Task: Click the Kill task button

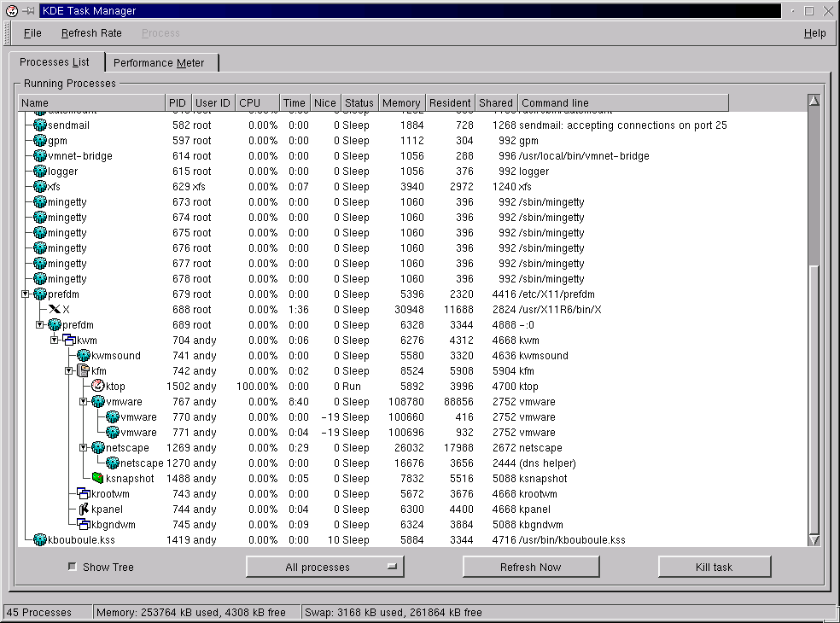Action: (x=714, y=567)
